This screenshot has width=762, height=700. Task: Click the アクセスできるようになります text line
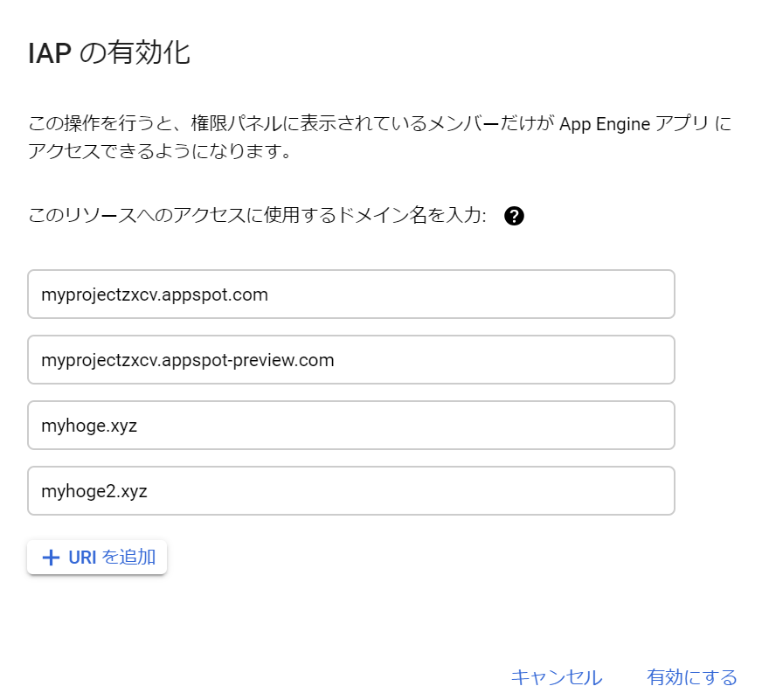click(x=157, y=152)
